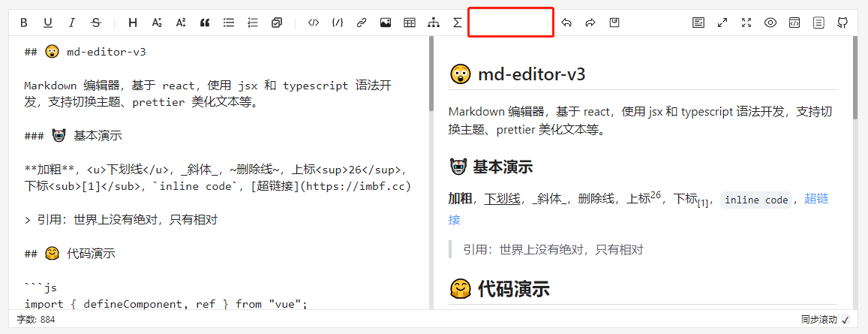Click the editor pane vertical scrollbar

431,75
